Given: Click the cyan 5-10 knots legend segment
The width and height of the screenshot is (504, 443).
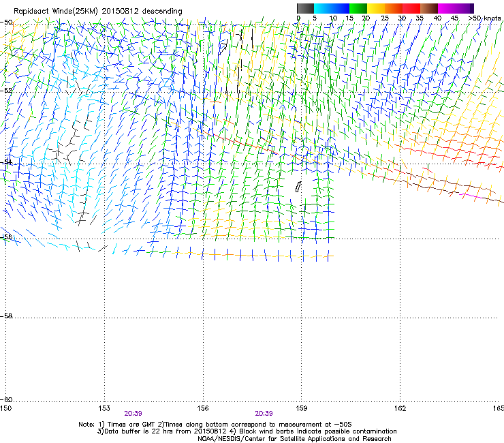Looking at the screenshot, I should pyautogui.click(x=323, y=8).
